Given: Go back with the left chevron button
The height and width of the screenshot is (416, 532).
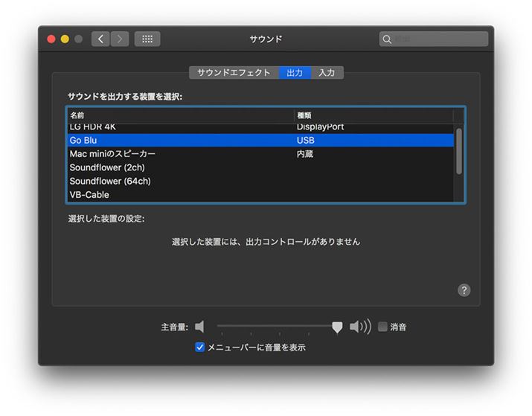Looking at the screenshot, I should tap(100, 39).
